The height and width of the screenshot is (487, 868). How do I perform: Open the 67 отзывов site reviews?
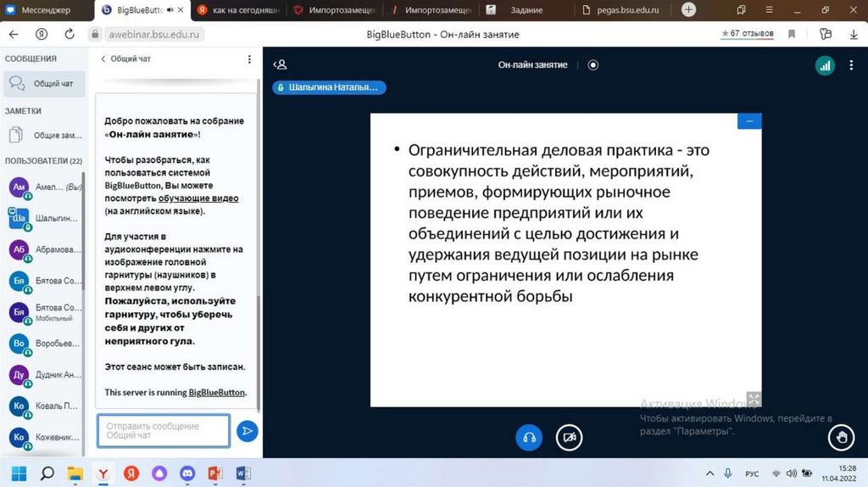pyautogui.click(x=748, y=34)
